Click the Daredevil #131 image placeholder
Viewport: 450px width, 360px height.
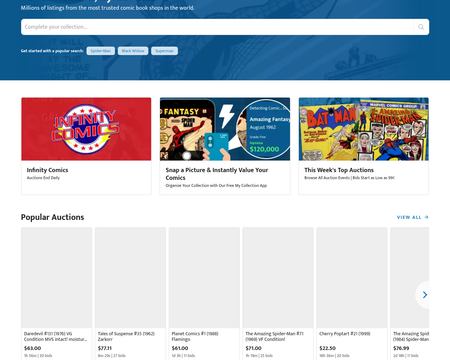click(x=57, y=278)
